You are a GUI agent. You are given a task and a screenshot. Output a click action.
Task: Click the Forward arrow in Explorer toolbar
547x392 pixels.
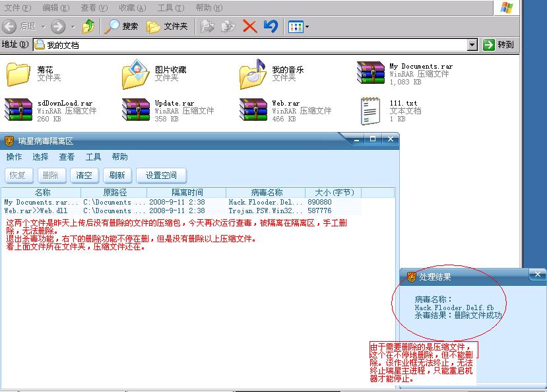58,26
